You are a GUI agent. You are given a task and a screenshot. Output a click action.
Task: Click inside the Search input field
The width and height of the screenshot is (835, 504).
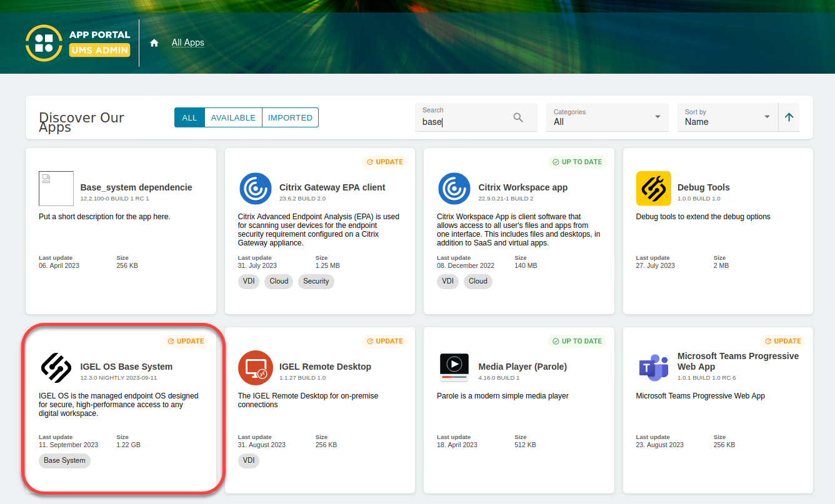click(462, 122)
